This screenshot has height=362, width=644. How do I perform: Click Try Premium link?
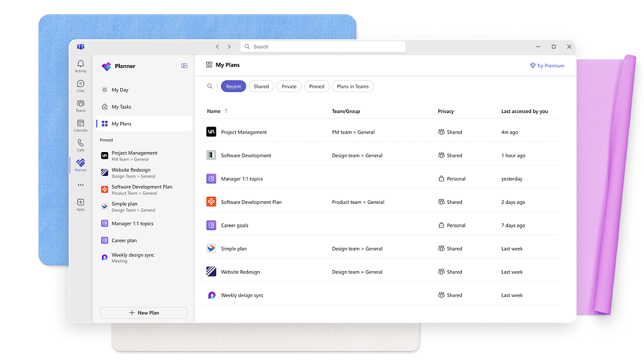(547, 66)
